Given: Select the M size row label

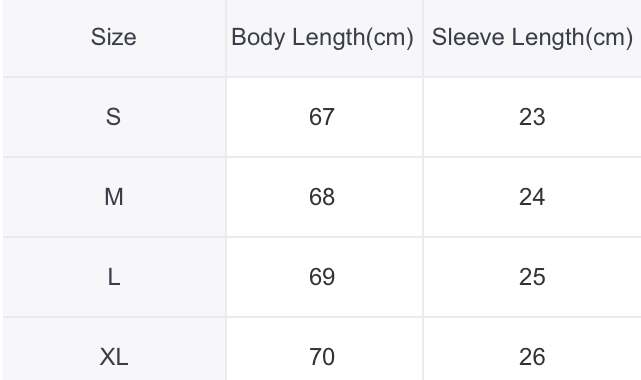Looking at the screenshot, I should tap(114, 197).
